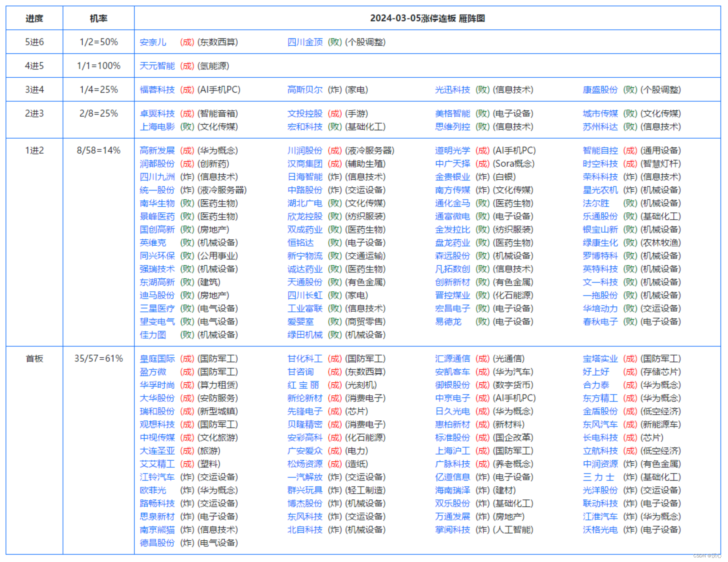Image resolution: width=728 pixels, height=562 pixels.
Task: Open the 四川金顶 stock link
Action: (x=305, y=42)
